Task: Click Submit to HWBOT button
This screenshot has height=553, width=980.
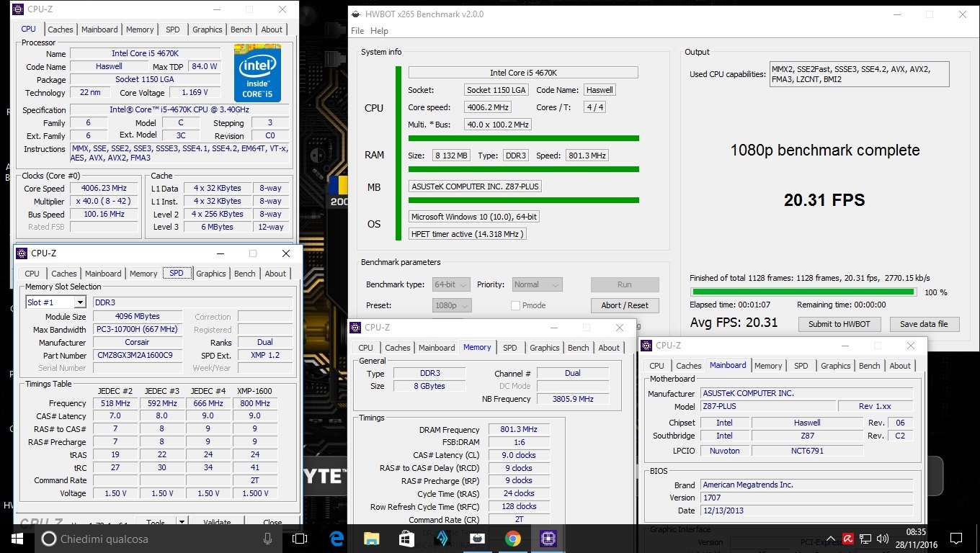Action: pos(839,324)
